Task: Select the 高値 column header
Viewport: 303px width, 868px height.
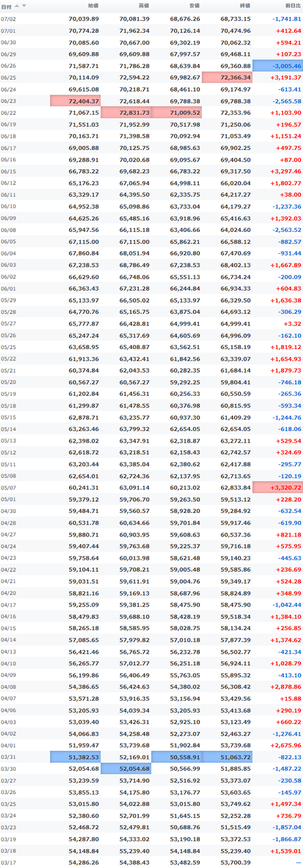Action: pyautogui.click(x=143, y=6)
